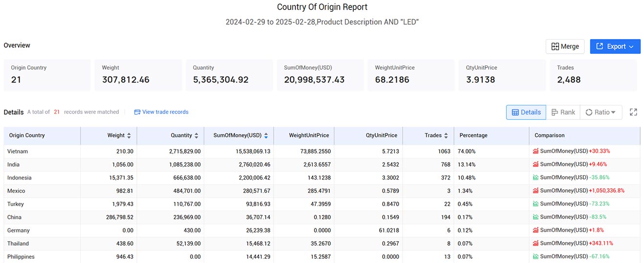Click Germany row comparison trend chart icon
644x263 pixels.
(x=536, y=230)
